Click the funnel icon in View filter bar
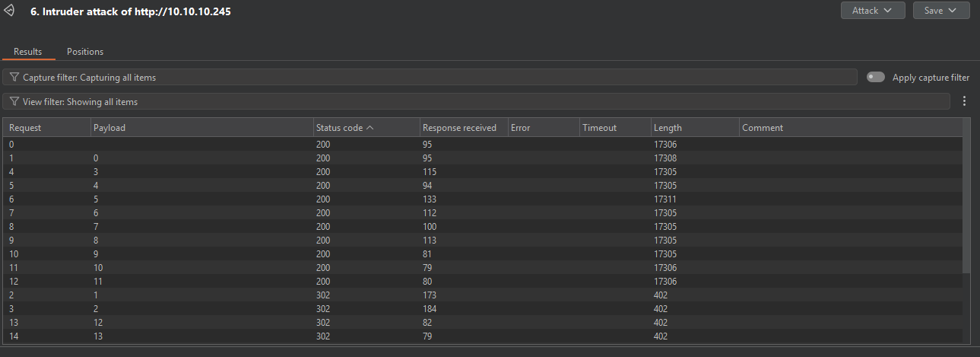The image size is (980, 357). coord(14,101)
